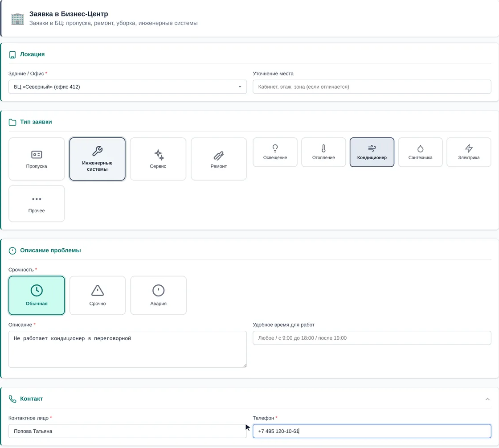Screen dimensions: 499x448
Task: Select the Ремонт request type card
Action: click(x=219, y=159)
